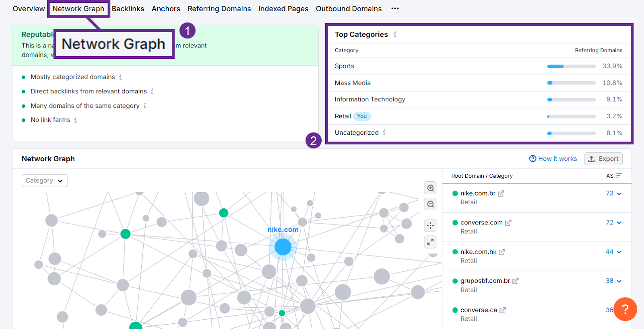Open converse.ca external link icon

[503, 310]
